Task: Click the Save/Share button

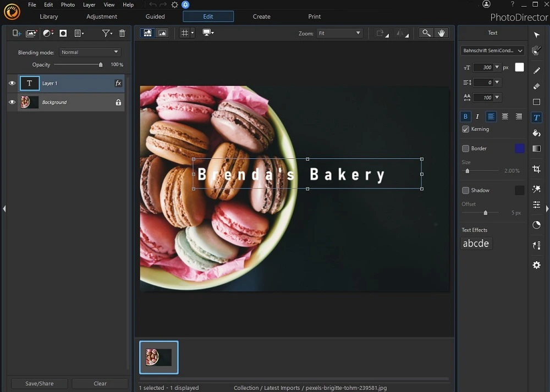Action: click(x=38, y=383)
